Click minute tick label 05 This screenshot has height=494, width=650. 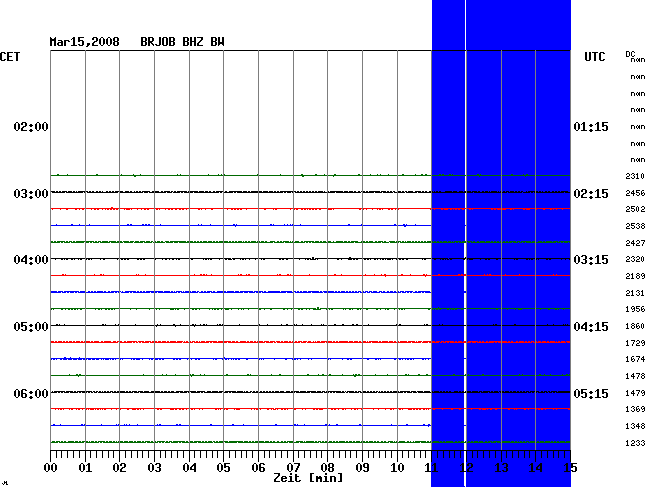point(223,468)
